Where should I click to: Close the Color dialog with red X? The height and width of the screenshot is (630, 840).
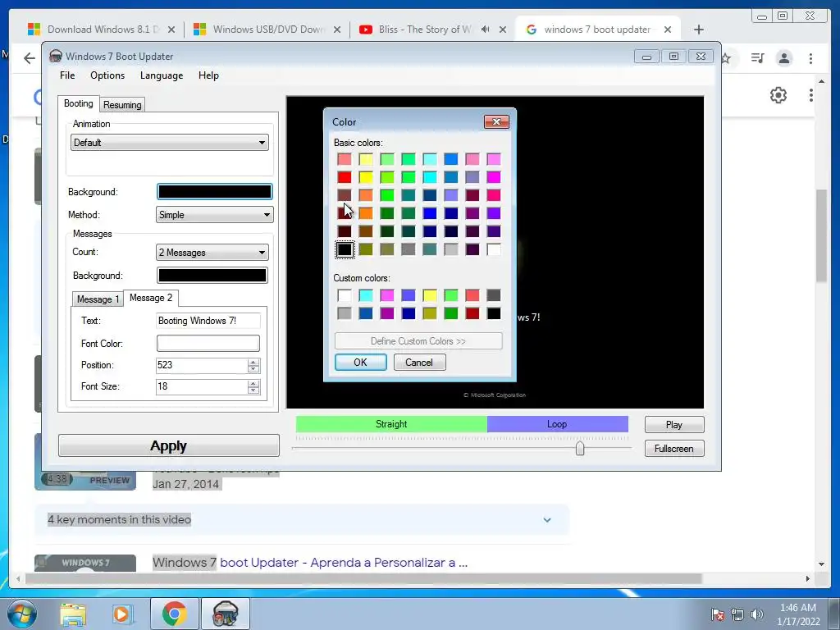496,122
